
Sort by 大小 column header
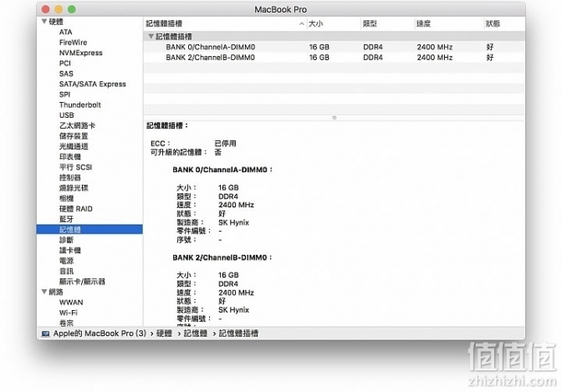[316, 23]
